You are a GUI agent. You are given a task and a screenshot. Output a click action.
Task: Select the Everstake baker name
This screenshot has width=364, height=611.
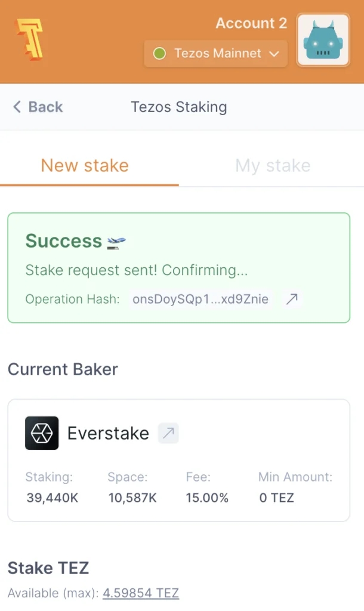(x=108, y=433)
